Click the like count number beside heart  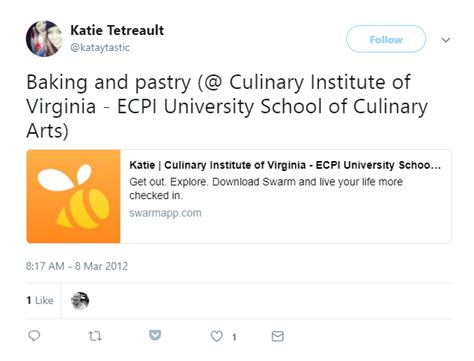234,337
